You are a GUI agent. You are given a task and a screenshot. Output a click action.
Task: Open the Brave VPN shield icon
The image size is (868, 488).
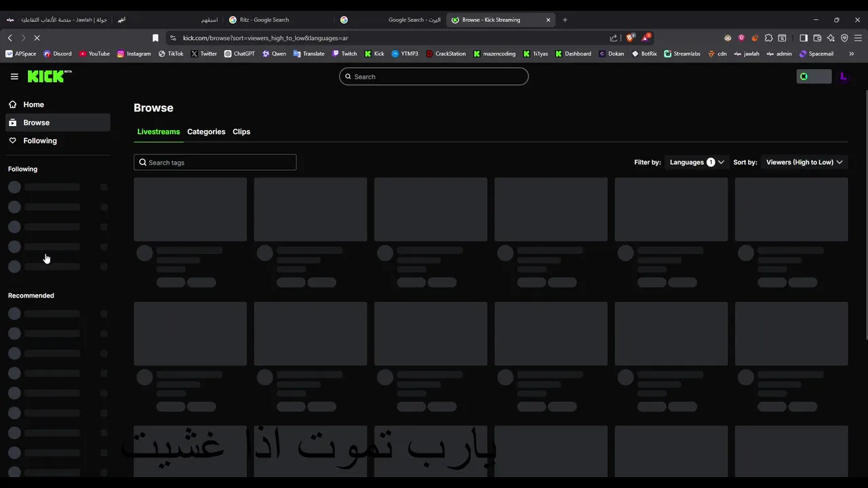click(x=844, y=38)
